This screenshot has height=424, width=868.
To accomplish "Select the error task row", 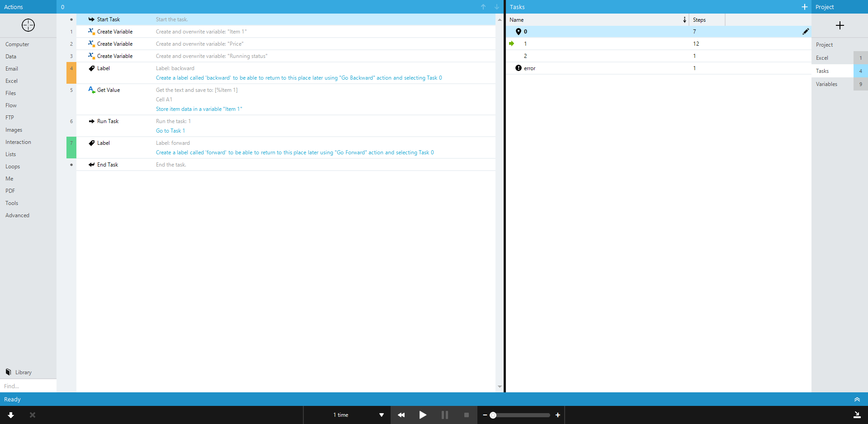I will coord(658,68).
